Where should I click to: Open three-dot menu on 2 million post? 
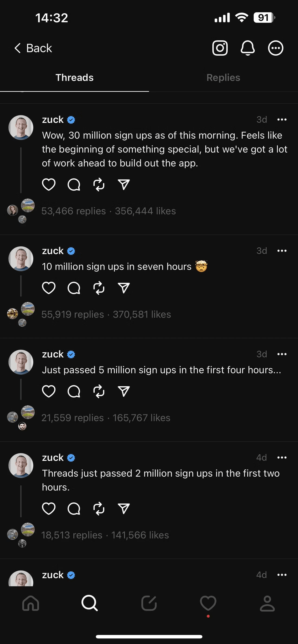(x=282, y=458)
